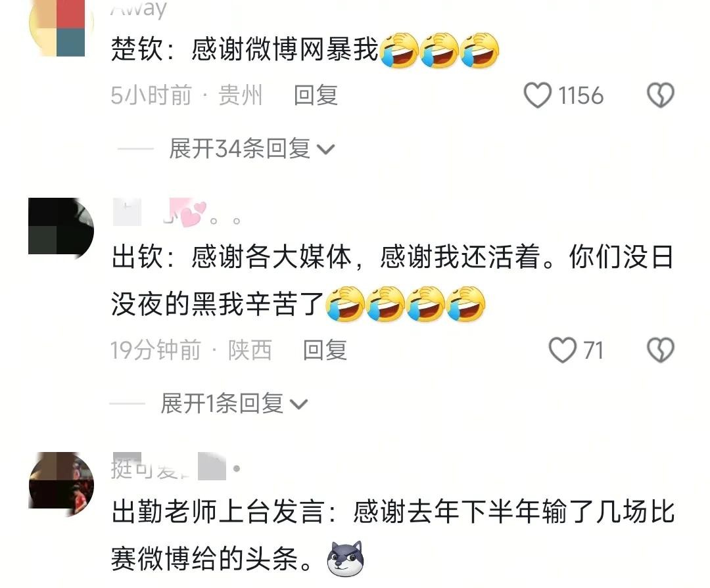Select the comment beginning 出钦：感谢各大媒体
The width and height of the screenshot is (710, 588).
pyautogui.click(x=392, y=281)
